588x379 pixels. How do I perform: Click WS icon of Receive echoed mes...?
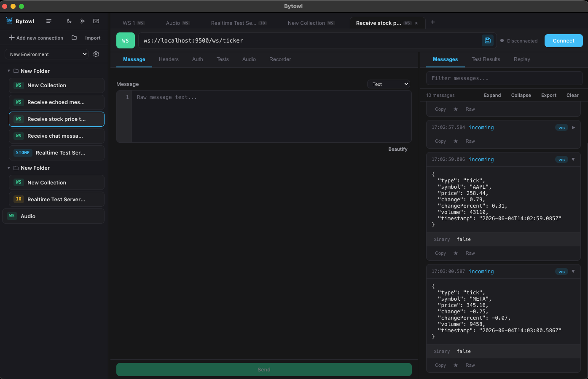(19, 102)
